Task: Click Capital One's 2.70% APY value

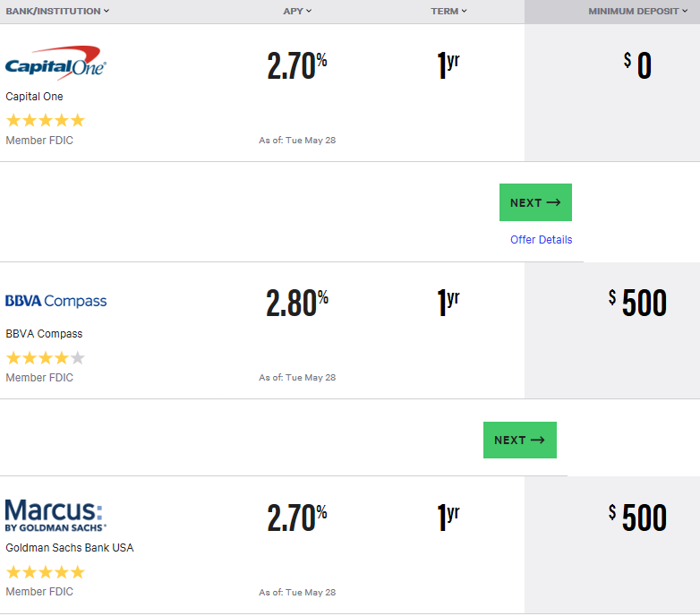Action: click(296, 65)
